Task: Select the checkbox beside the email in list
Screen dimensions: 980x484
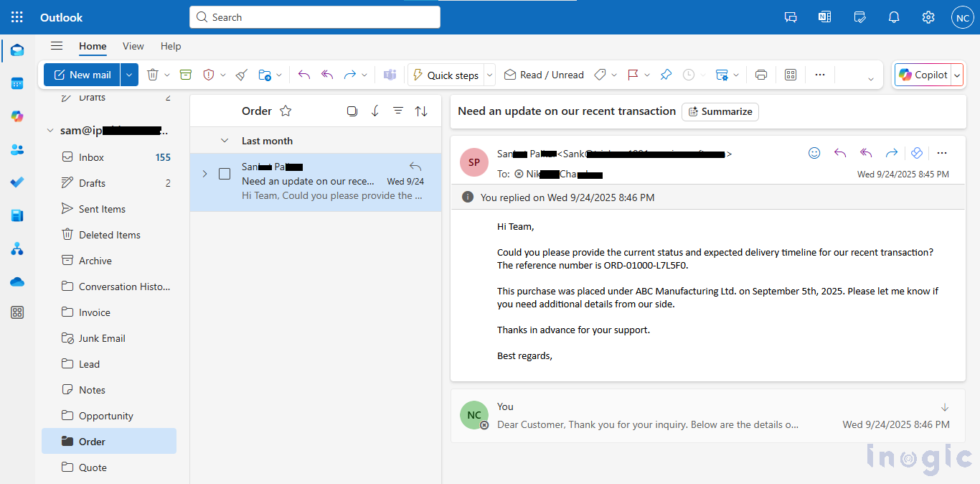Action: click(x=225, y=174)
